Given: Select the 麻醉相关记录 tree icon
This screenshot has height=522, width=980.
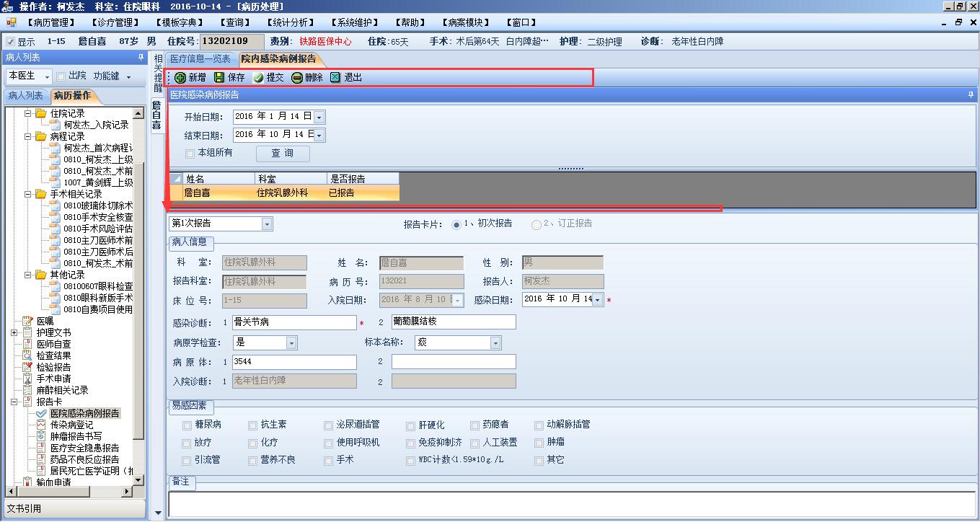Looking at the screenshot, I should (28, 390).
